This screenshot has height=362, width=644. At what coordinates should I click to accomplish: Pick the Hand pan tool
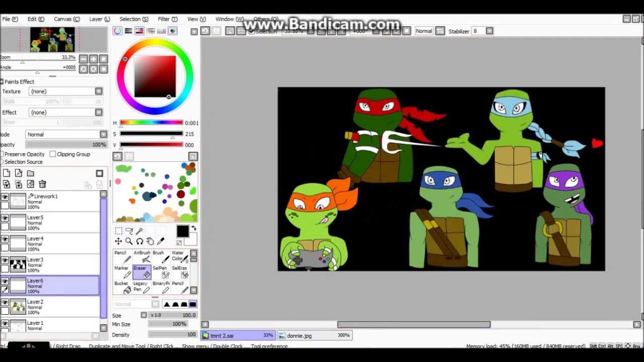click(x=150, y=241)
